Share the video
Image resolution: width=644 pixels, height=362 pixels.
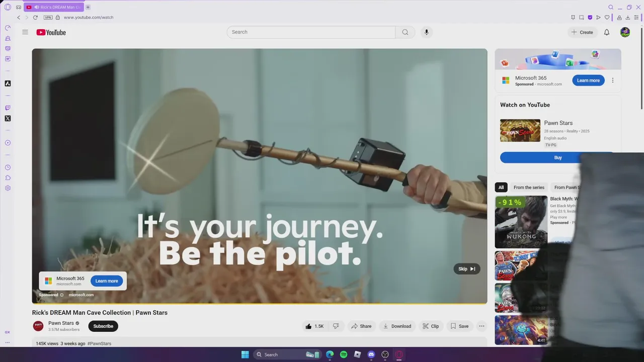pos(361,326)
